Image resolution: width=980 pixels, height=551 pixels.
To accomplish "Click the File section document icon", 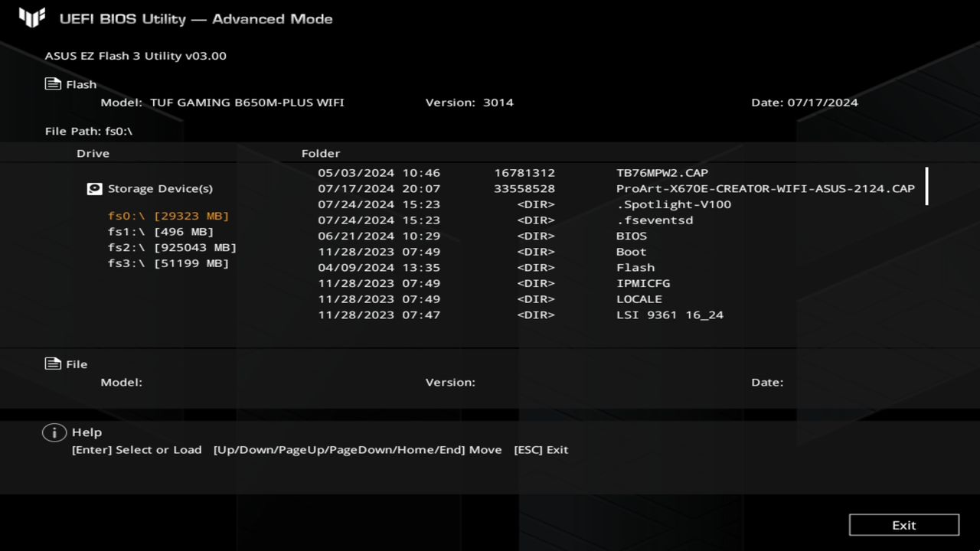I will click(53, 364).
